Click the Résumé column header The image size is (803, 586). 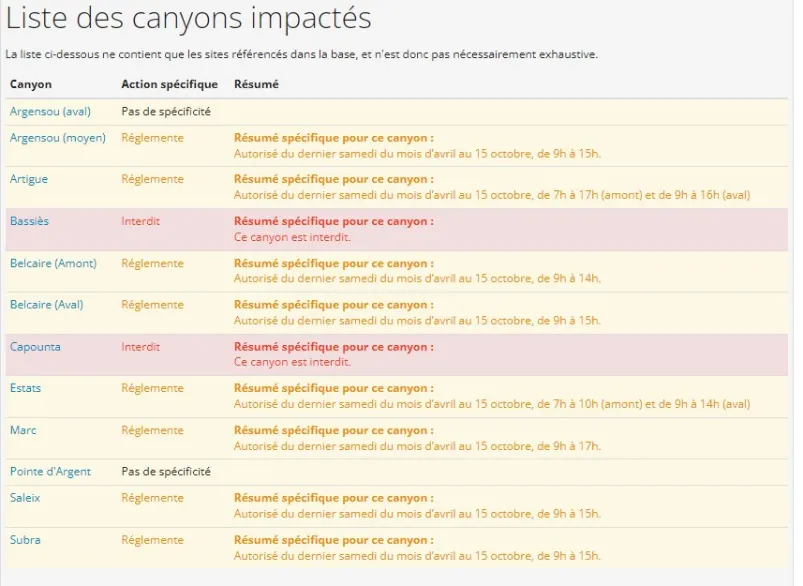click(256, 84)
